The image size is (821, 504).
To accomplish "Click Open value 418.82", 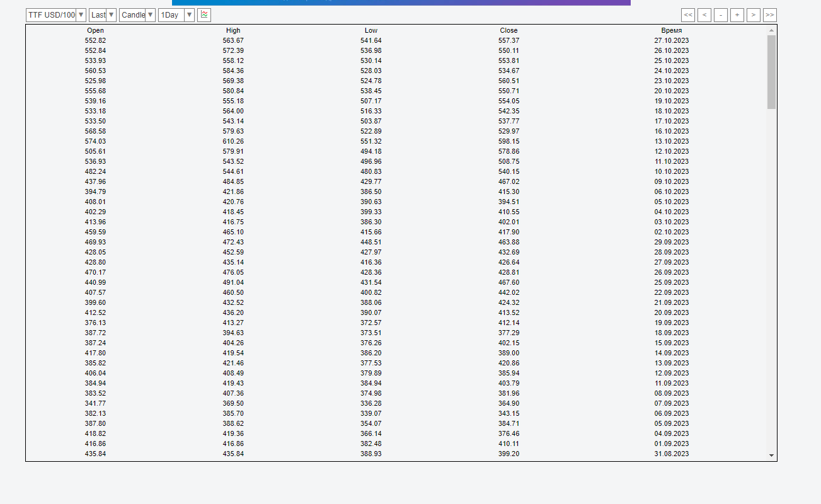I will (x=96, y=433).
